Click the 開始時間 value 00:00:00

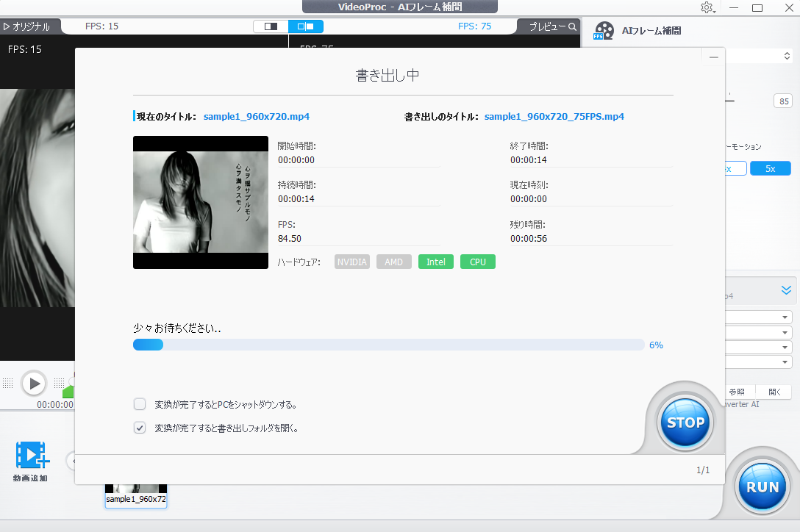pyautogui.click(x=296, y=159)
